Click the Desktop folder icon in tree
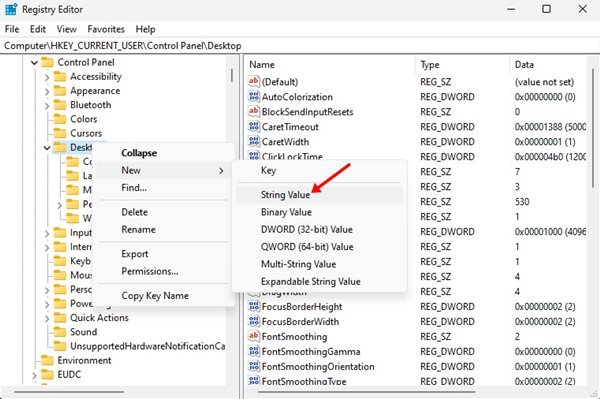This screenshot has height=399, width=600. pyautogui.click(x=60, y=147)
